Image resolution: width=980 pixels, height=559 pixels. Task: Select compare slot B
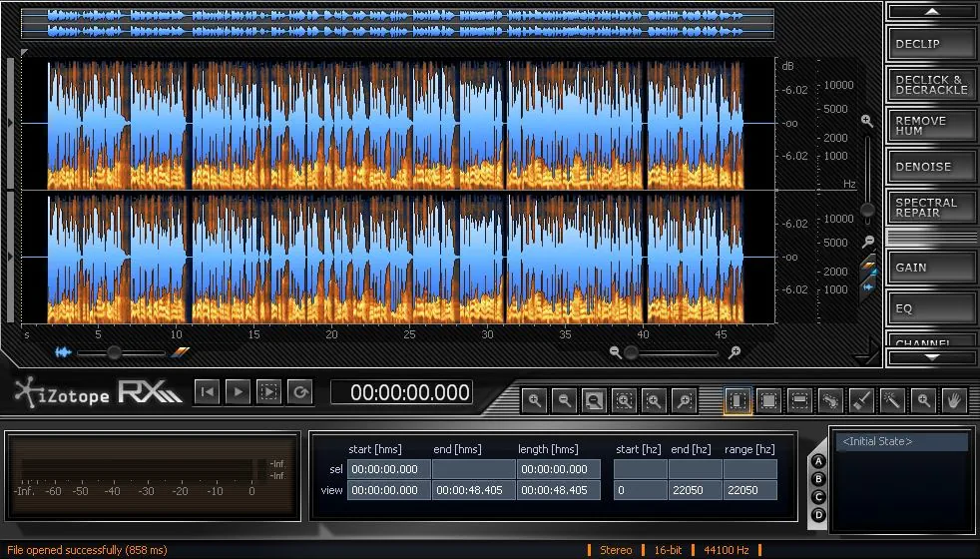click(x=818, y=479)
